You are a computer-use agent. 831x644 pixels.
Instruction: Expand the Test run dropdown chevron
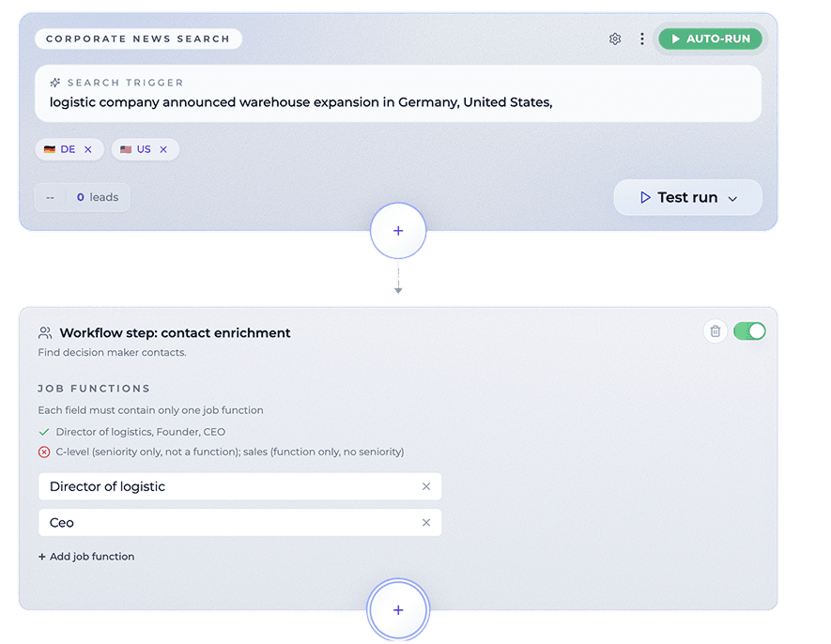[x=733, y=198]
